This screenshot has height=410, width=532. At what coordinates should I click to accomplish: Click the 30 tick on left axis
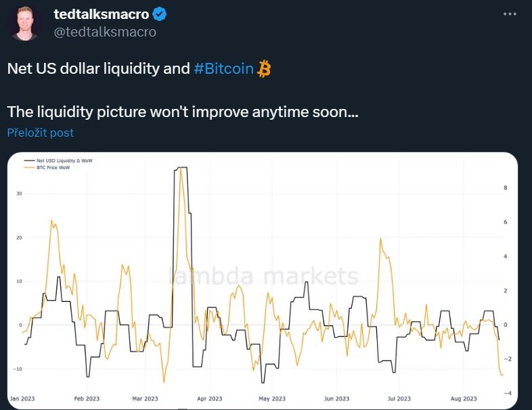click(20, 193)
